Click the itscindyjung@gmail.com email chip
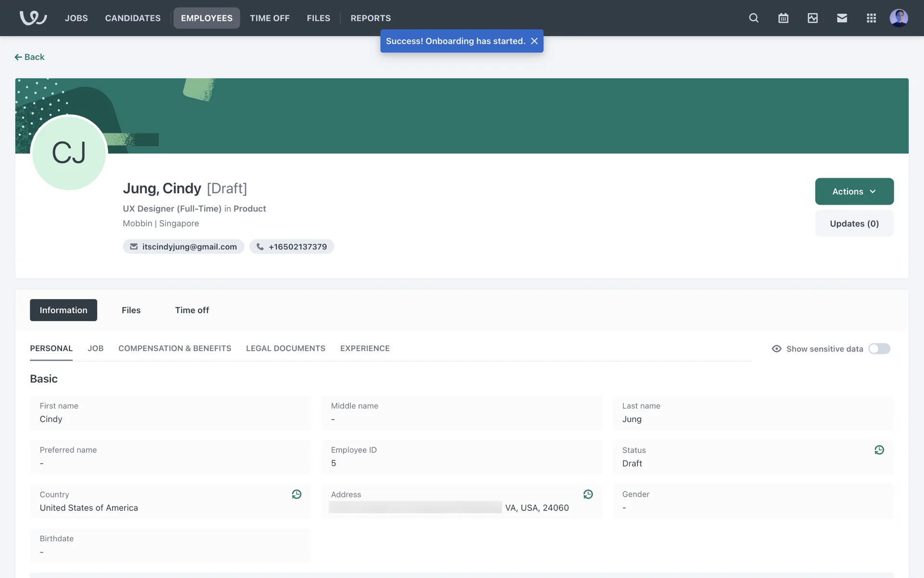924x578 pixels. [183, 247]
